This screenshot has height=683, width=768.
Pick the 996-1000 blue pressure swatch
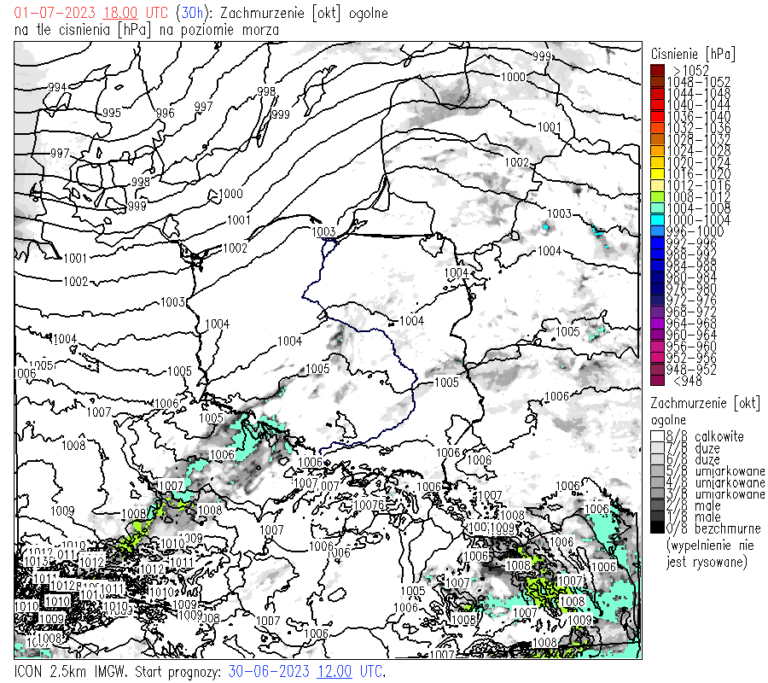tap(657, 231)
